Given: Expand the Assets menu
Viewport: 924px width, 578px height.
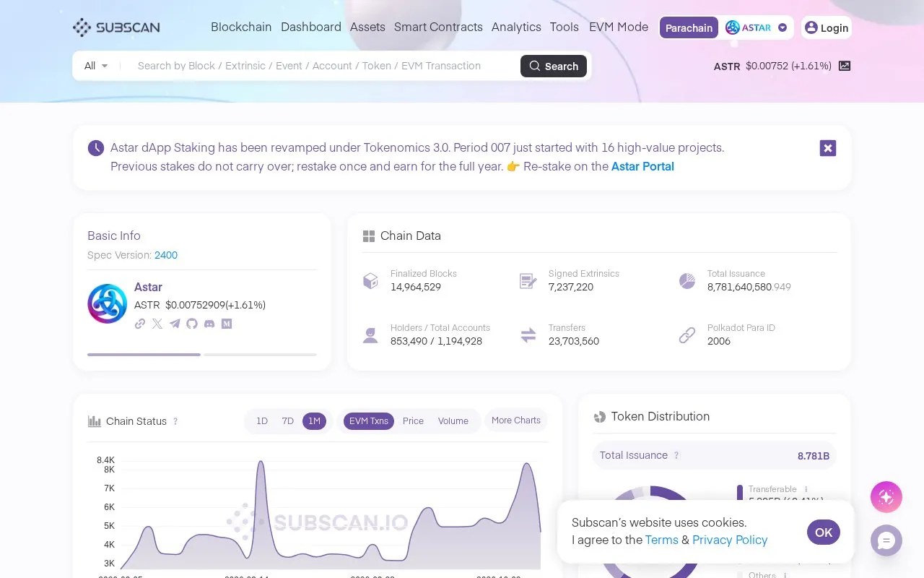Looking at the screenshot, I should point(367,27).
